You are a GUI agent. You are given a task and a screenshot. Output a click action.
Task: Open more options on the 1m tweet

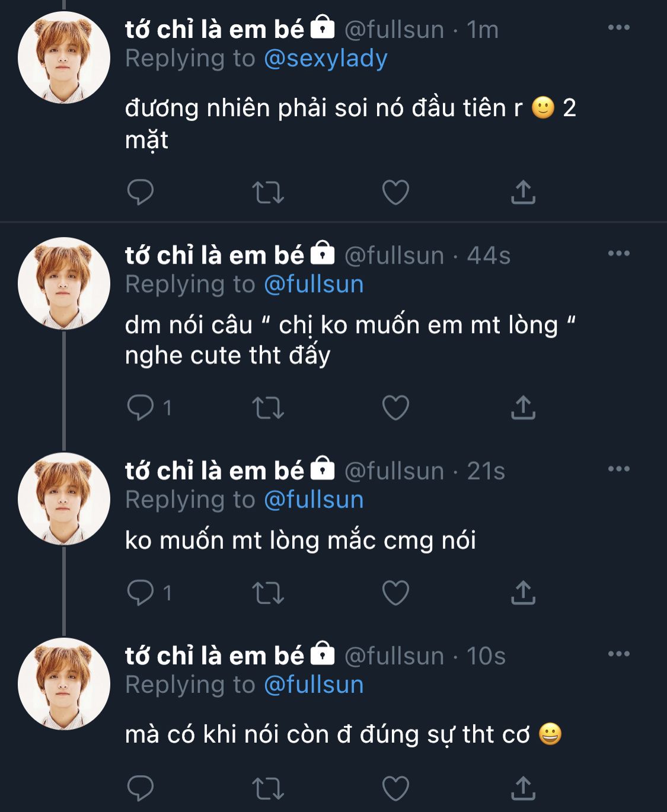click(x=618, y=28)
